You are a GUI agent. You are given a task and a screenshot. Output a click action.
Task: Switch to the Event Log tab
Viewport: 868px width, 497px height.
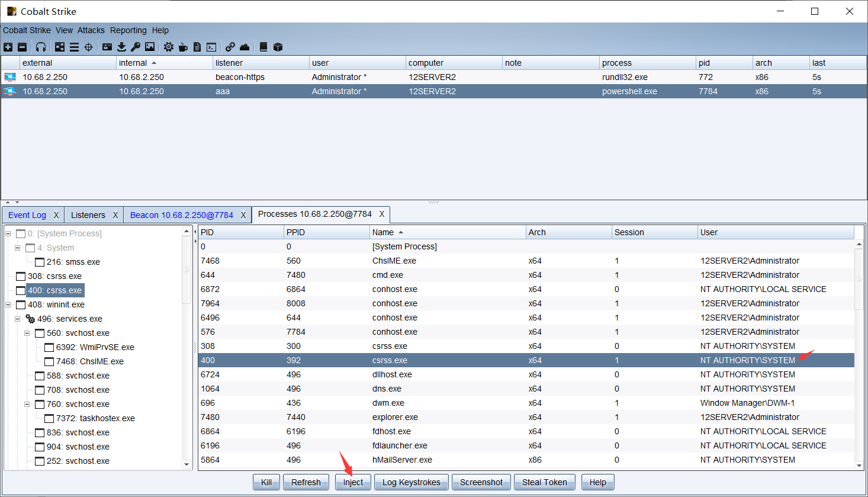pyautogui.click(x=27, y=215)
